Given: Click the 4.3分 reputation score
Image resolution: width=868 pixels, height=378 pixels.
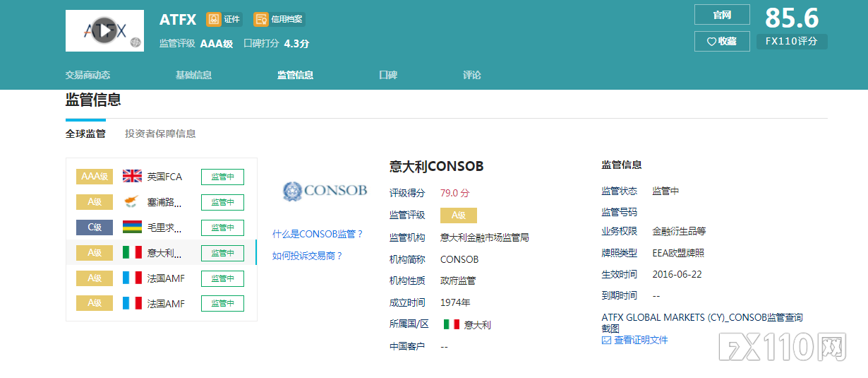Looking at the screenshot, I should tap(296, 44).
